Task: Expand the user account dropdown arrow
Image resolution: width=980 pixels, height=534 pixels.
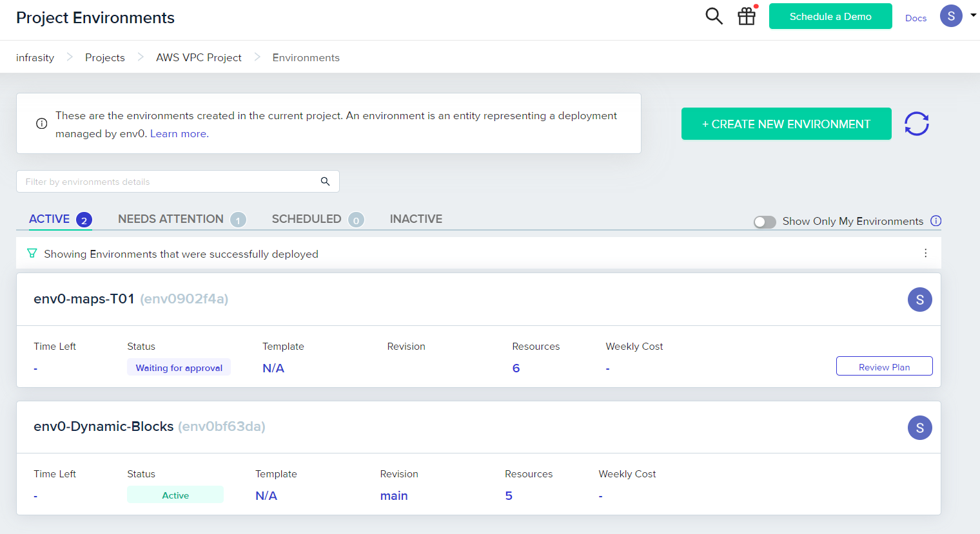Action: (973, 15)
